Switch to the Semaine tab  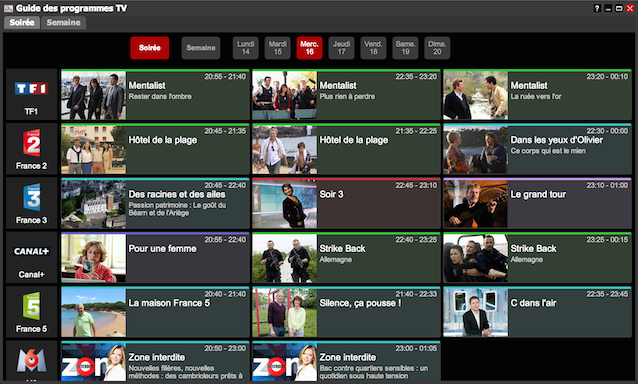pos(63,23)
